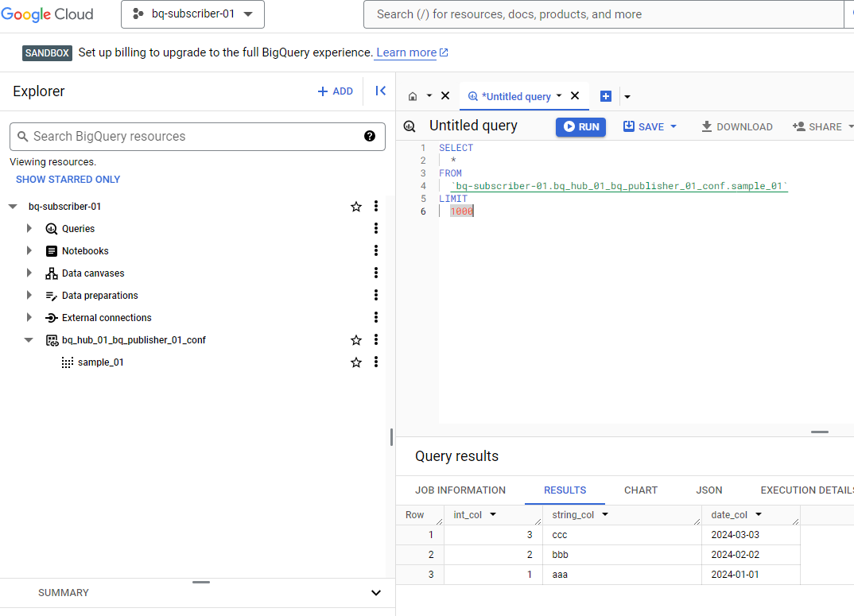This screenshot has width=854, height=616.
Task: Run the query with RUN button
Action: (x=580, y=127)
